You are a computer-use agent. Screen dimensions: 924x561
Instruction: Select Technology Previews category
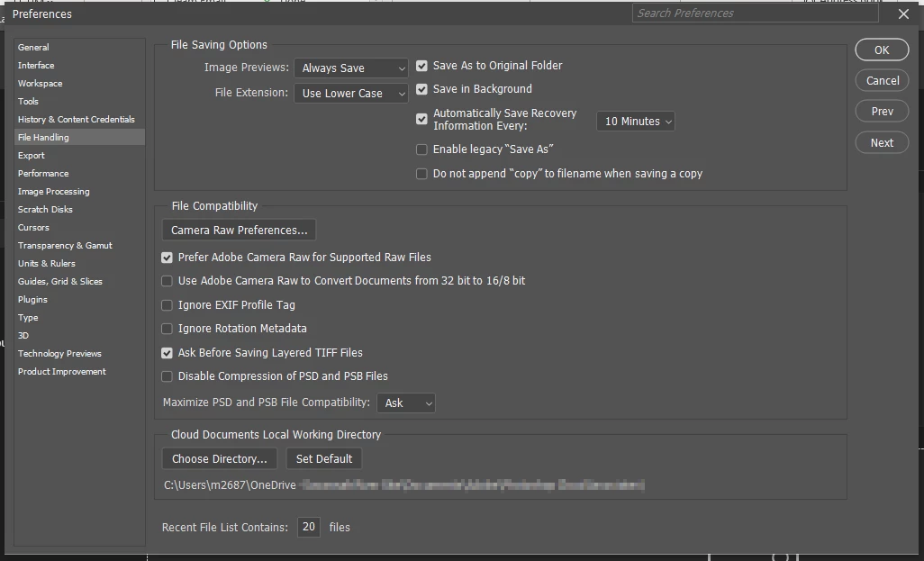point(79,354)
